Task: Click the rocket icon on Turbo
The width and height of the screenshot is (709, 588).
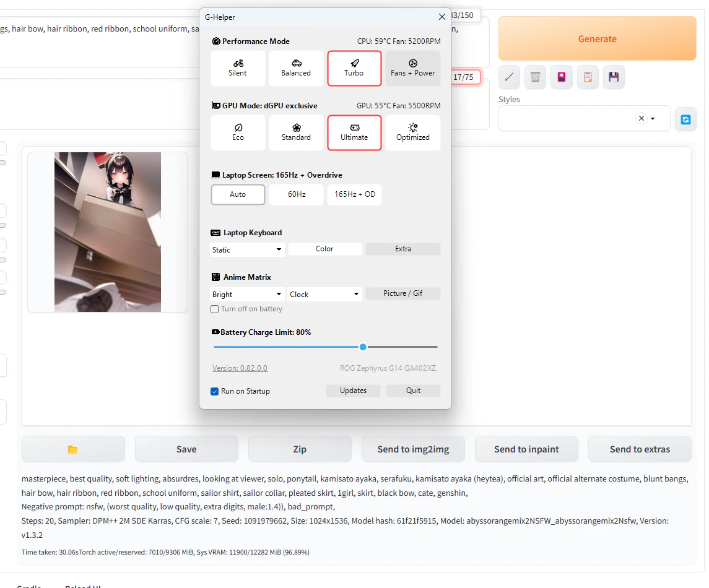Action: [x=355, y=63]
